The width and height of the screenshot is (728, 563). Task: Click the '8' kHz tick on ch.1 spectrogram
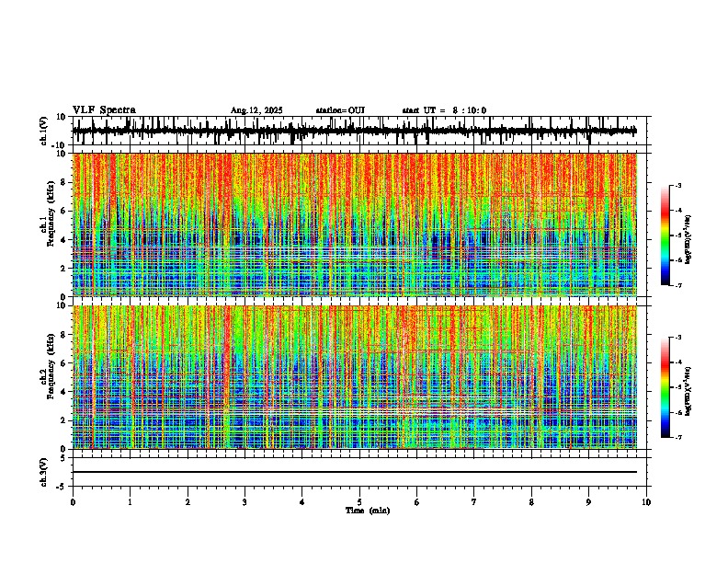tap(64, 182)
